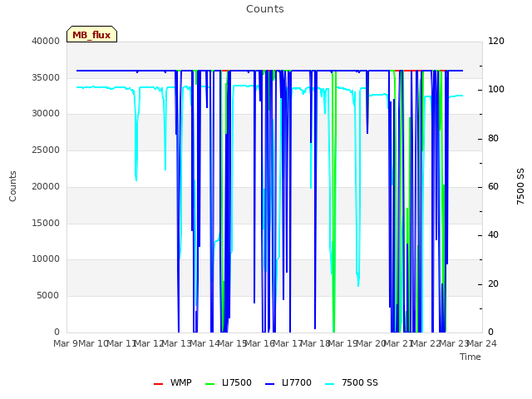Click the 40 right-axis tick label
This screenshot has width=532, height=399.
[x=493, y=234]
